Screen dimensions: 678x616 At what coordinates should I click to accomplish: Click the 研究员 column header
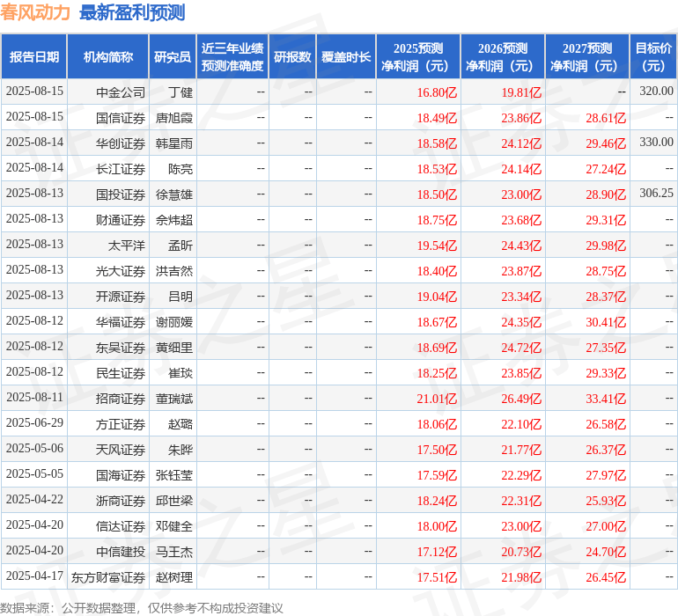172,57
